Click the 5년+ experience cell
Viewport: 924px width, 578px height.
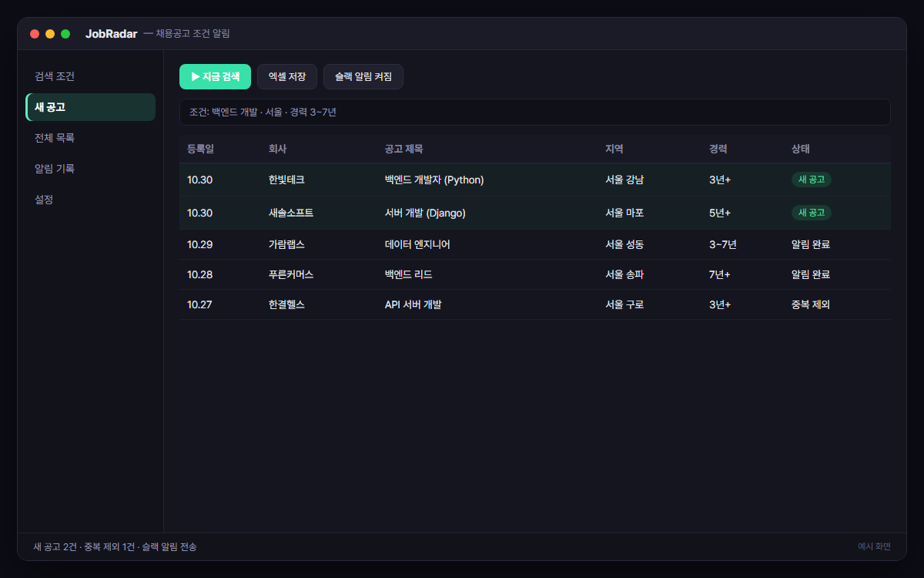pos(720,213)
